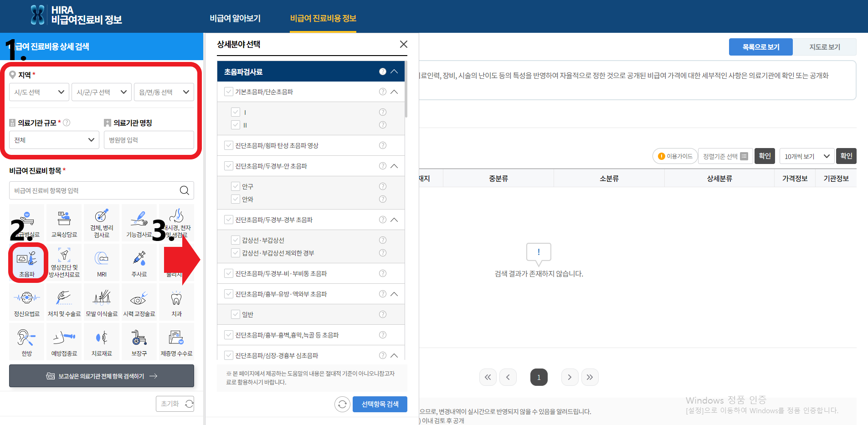
Task: Select the 보장구 wheelchair category icon
Action: coord(139,341)
